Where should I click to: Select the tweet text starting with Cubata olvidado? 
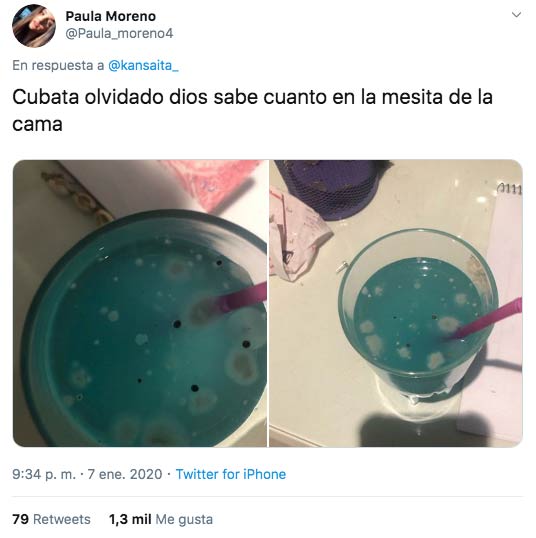point(253,110)
